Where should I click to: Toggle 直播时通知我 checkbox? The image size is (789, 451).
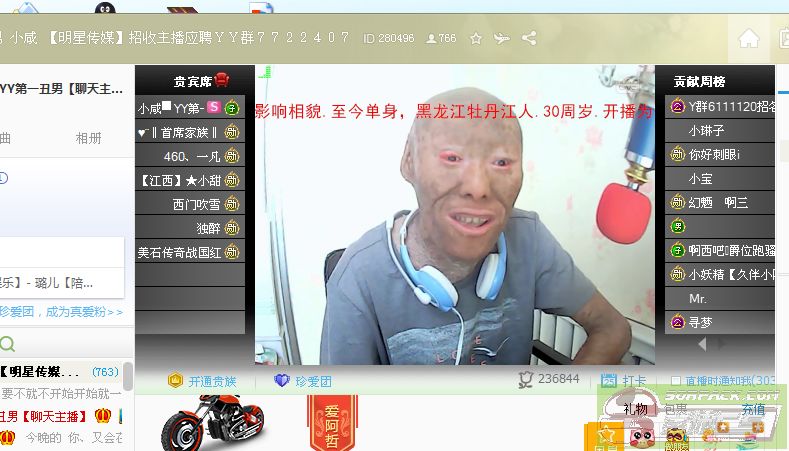676,381
